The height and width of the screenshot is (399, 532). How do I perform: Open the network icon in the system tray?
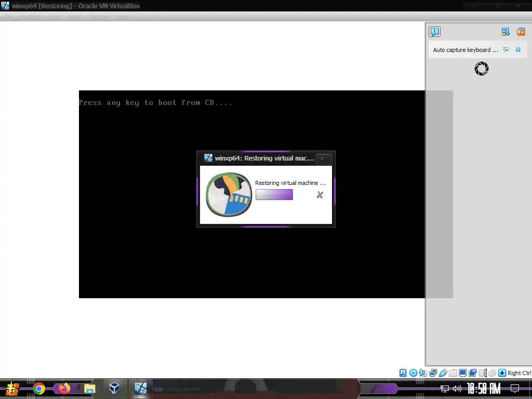point(445,389)
